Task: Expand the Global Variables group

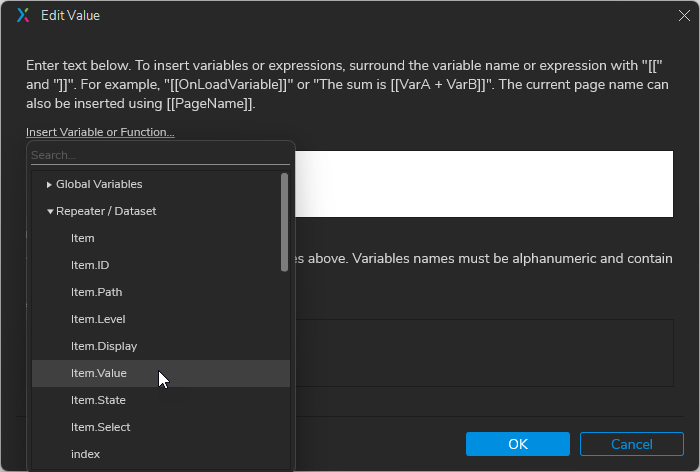Action: (x=50, y=184)
